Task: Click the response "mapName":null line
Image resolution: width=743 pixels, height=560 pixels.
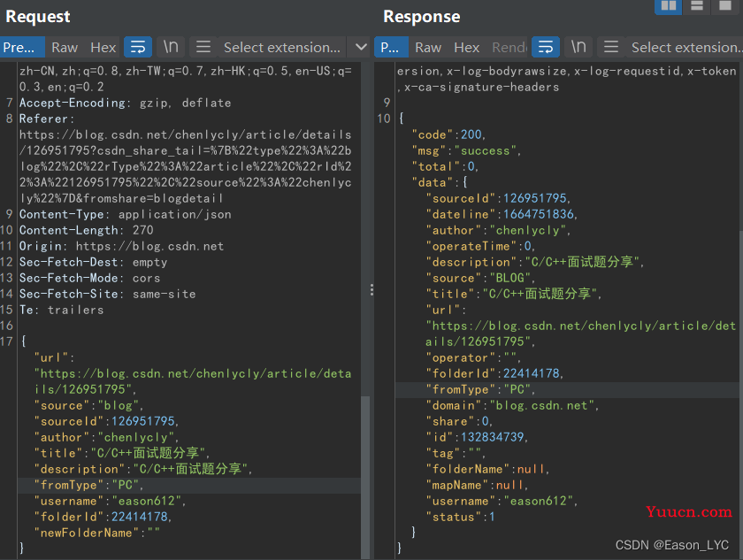Action: (x=477, y=485)
